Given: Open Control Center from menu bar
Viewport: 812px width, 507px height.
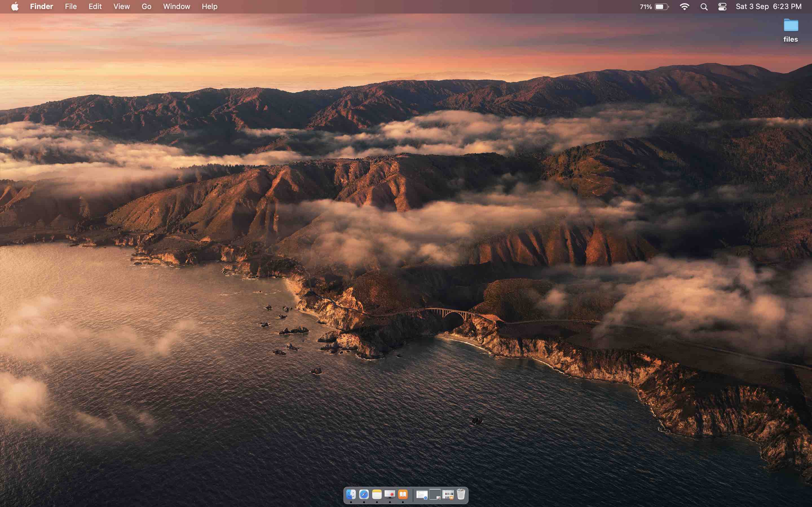Looking at the screenshot, I should [x=722, y=7].
